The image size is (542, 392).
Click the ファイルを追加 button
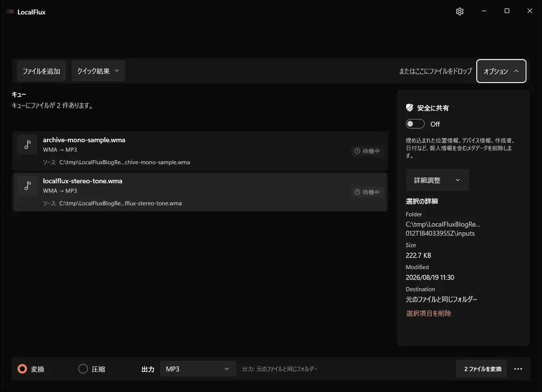point(42,71)
